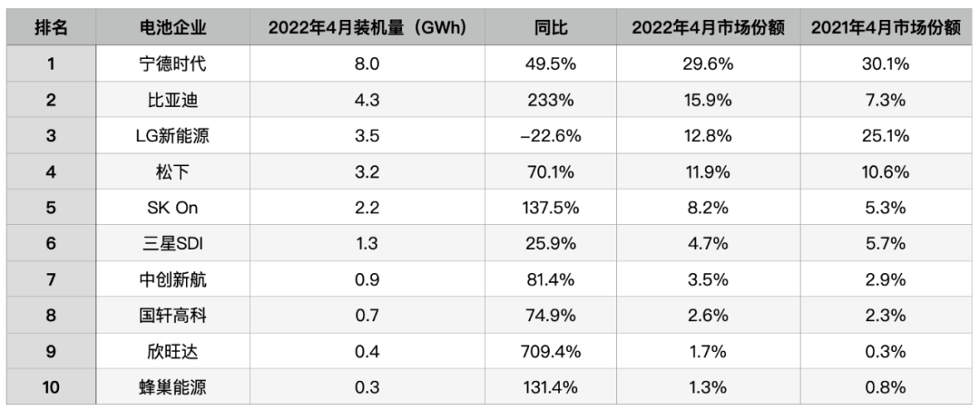This screenshot has width=980, height=410.
Task: Select the 2021年4月市场份额 header cell
Action: pos(885,28)
